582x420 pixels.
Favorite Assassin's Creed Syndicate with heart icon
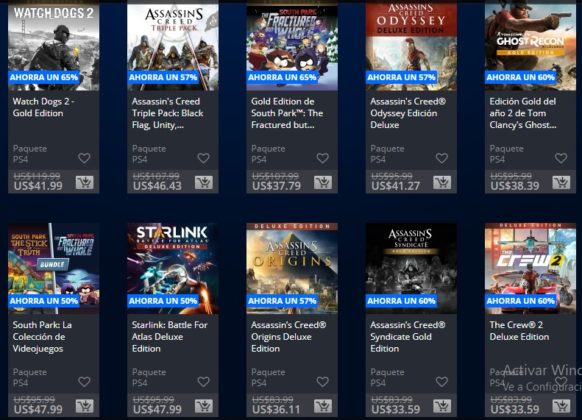point(442,381)
